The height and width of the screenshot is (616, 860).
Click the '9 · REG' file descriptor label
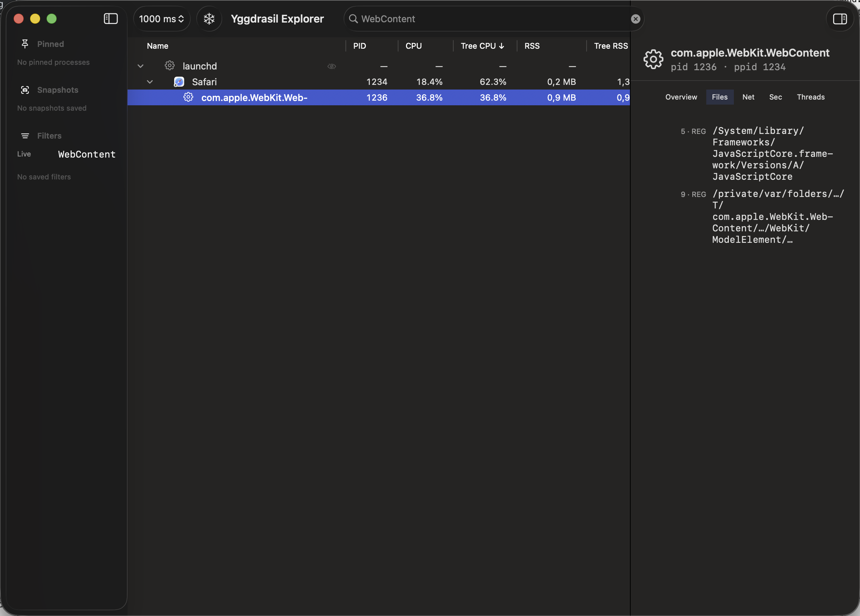click(x=693, y=194)
